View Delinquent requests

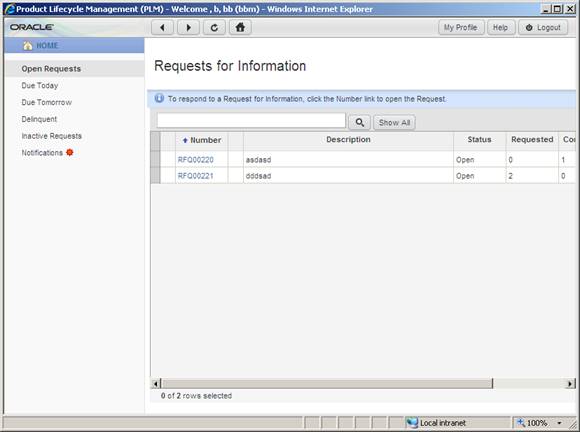click(39, 119)
